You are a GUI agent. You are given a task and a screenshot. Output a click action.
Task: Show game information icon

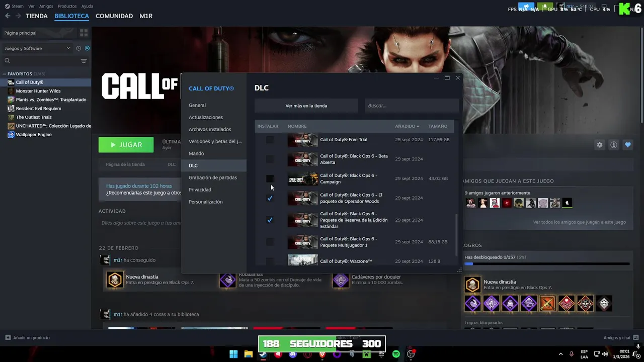coord(614,145)
